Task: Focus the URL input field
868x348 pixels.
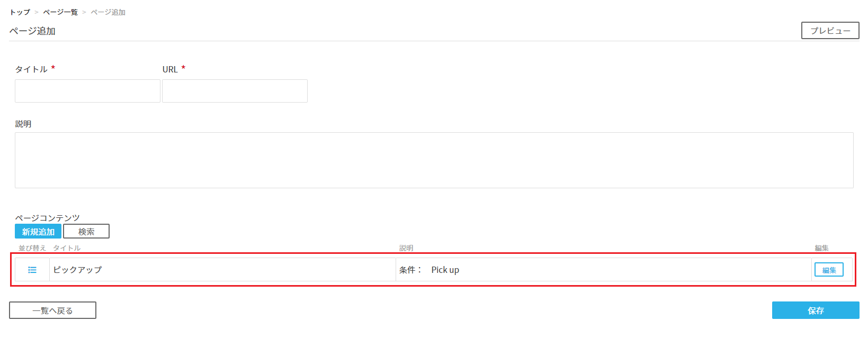Action: 235,91
